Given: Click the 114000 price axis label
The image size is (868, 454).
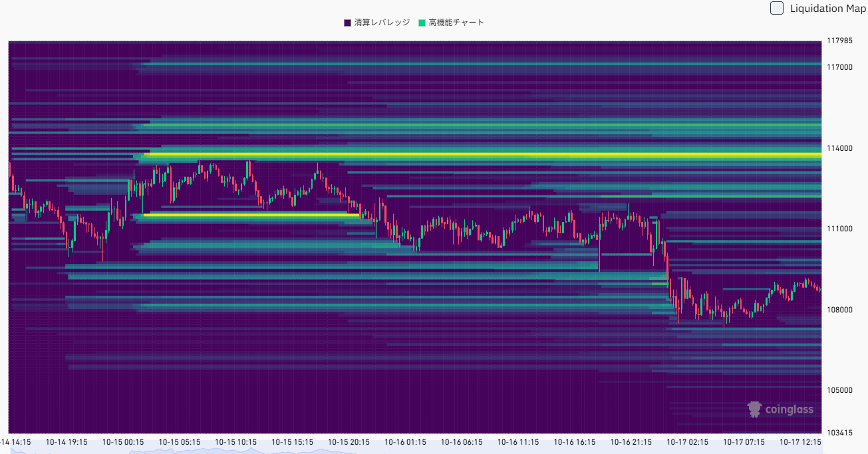Looking at the screenshot, I should (839, 148).
